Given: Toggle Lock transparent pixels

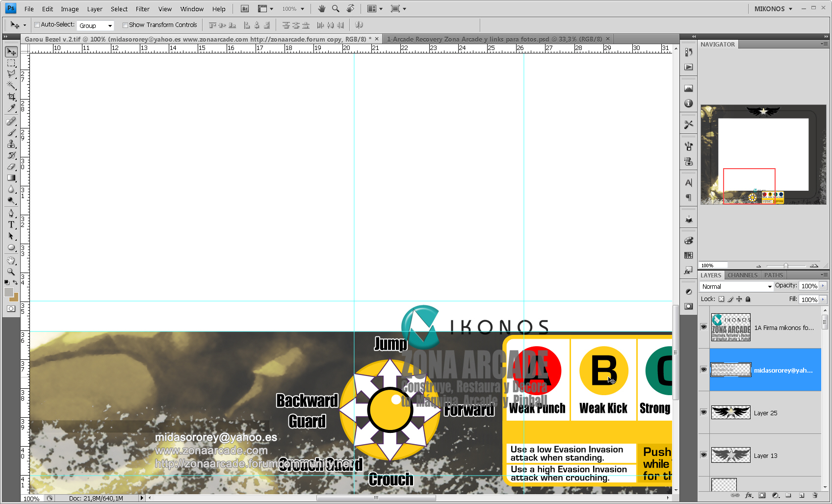Looking at the screenshot, I should [721, 299].
